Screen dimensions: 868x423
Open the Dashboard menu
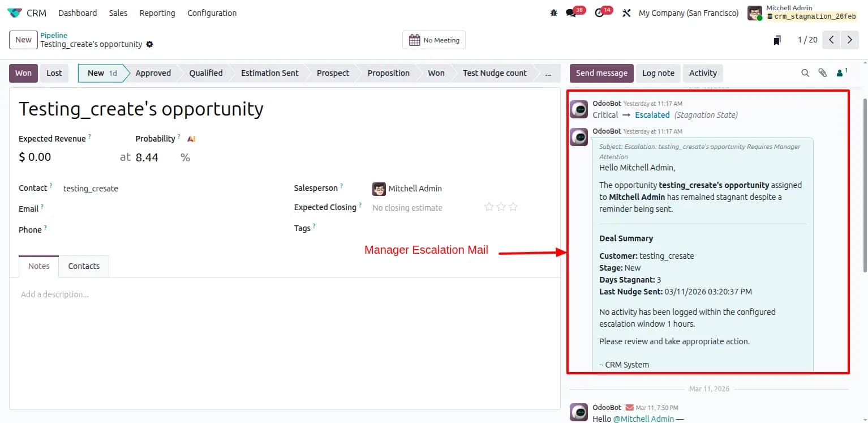point(78,12)
